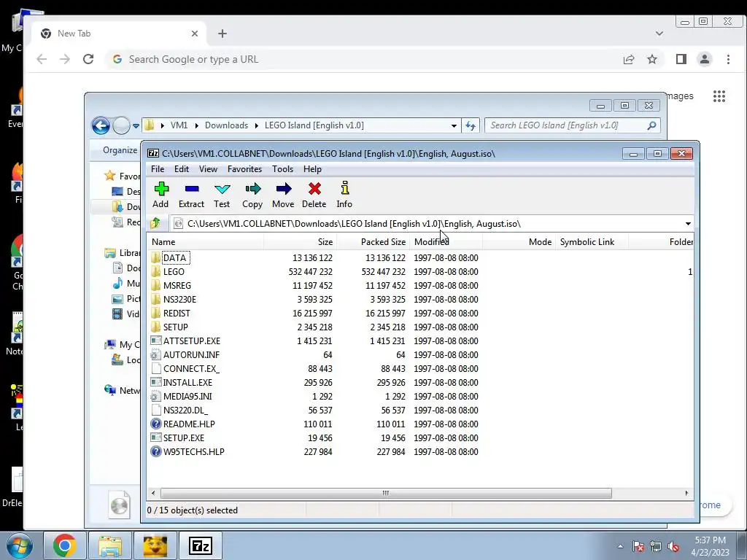This screenshot has width=747, height=560.
Task: Click VM1 breadcrumb in Explorer
Action: [179, 125]
